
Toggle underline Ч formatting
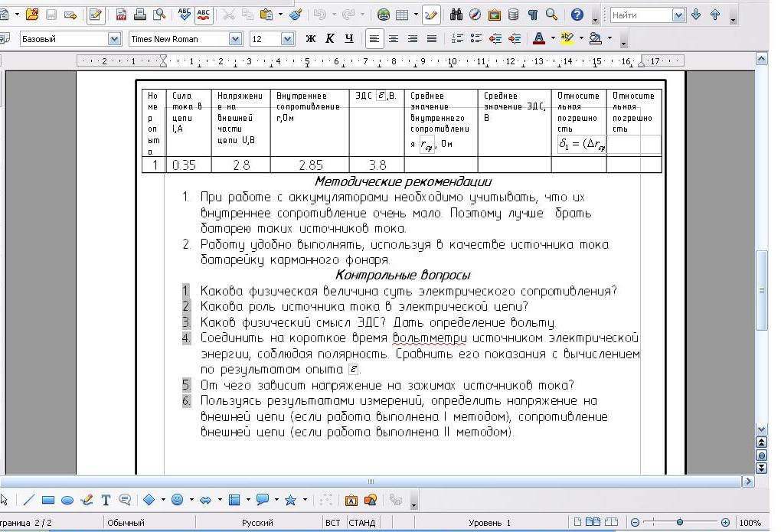pyautogui.click(x=349, y=39)
